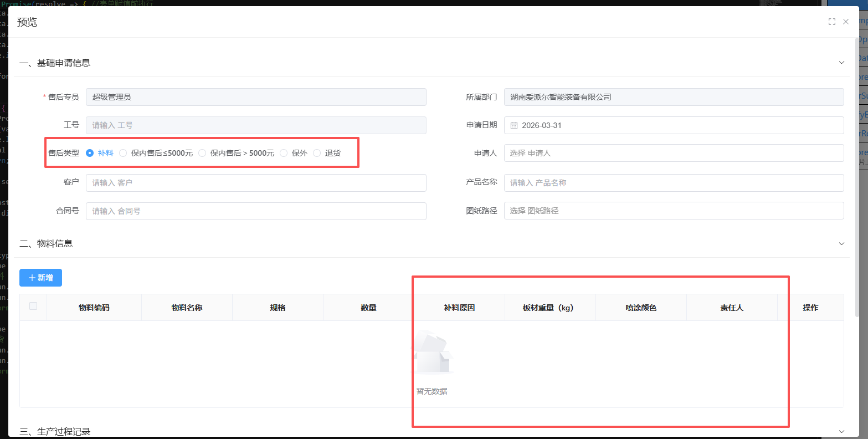The height and width of the screenshot is (439, 868).
Task: Close the 预览 preview dialog
Action: tap(846, 22)
